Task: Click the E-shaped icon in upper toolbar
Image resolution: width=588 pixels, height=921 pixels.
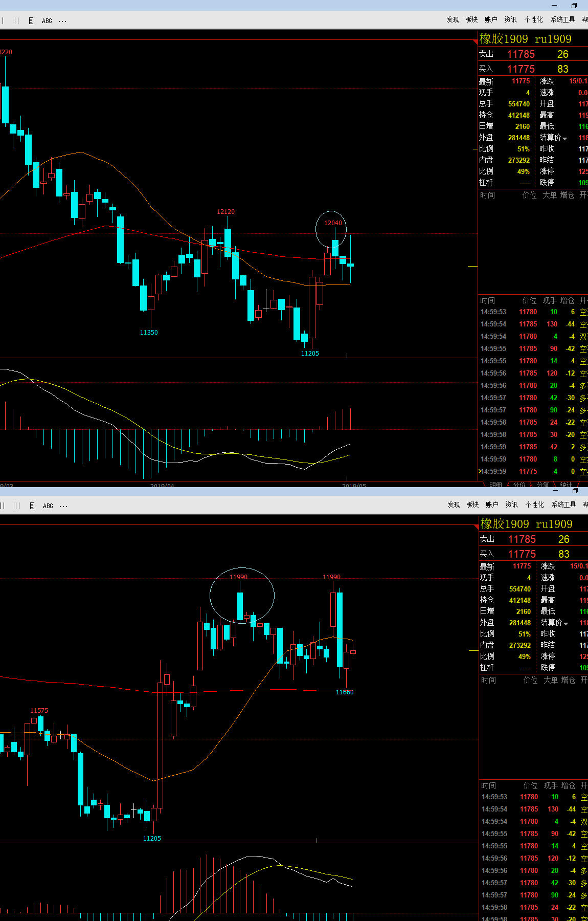Action: [31, 21]
